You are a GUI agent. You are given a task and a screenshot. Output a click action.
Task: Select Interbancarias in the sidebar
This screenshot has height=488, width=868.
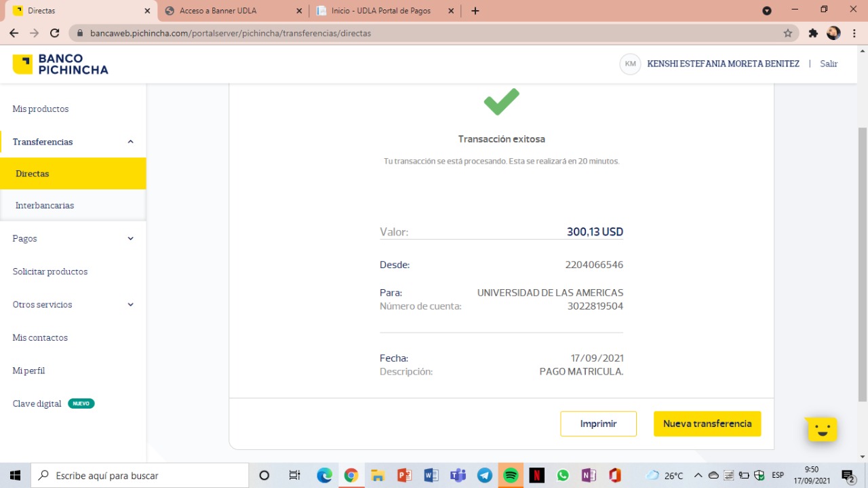pyautogui.click(x=45, y=206)
